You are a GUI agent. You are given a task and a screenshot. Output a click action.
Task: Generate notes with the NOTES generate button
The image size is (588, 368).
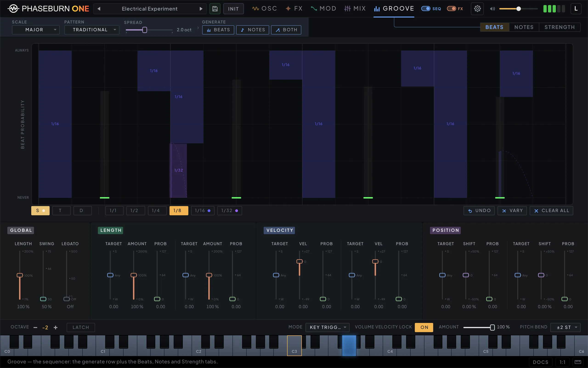coord(253,30)
